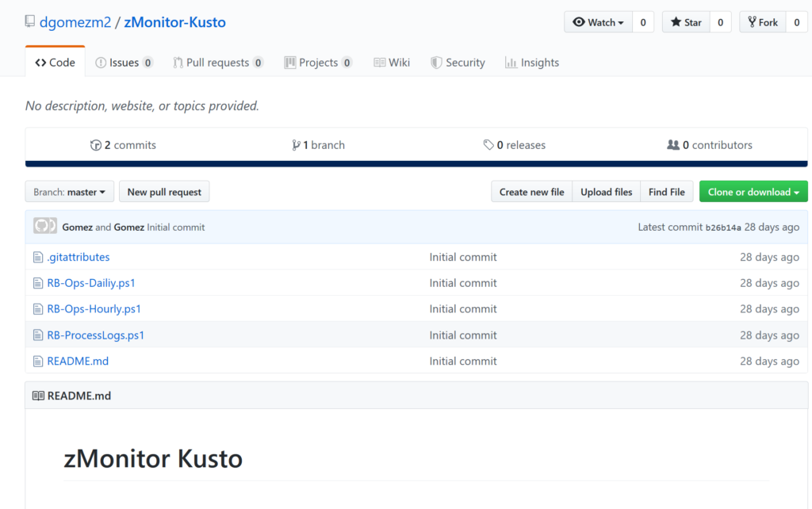The height and width of the screenshot is (509, 812).
Task: Click the open book icon in README.md header
Action: 38,396
